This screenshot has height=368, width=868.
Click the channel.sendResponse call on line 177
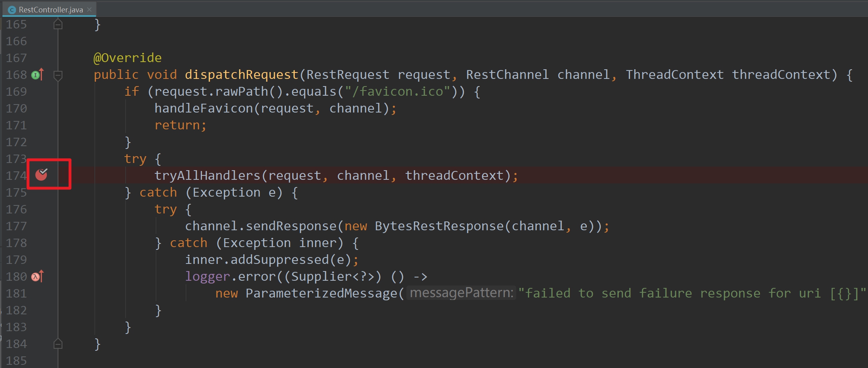click(x=261, y=226)
